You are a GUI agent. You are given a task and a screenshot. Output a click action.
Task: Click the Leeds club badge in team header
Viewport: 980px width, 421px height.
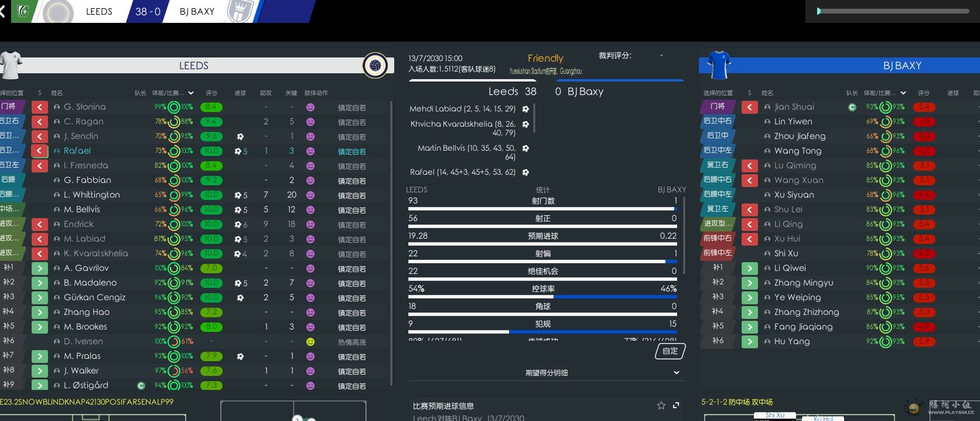tap(375, 65)
